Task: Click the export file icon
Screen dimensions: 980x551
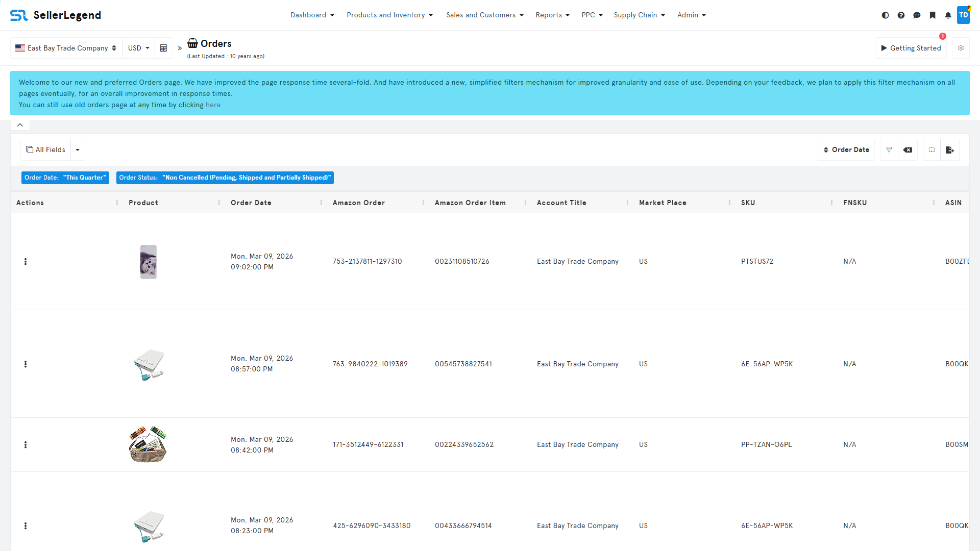Action: (x=950, y=150)
